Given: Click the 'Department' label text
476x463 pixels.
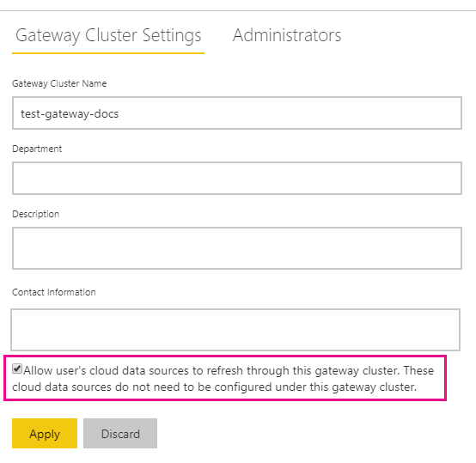Looking at the screenshot, I should pyautogui.click(x=37, y=149).
